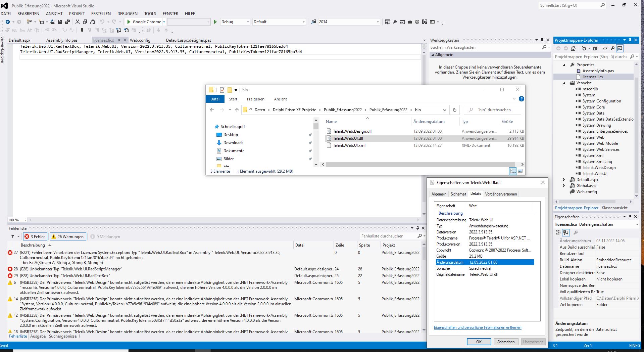Refresh the bin folder in Explorer address bar
644x352 pixels.
(x=455, y=110)
